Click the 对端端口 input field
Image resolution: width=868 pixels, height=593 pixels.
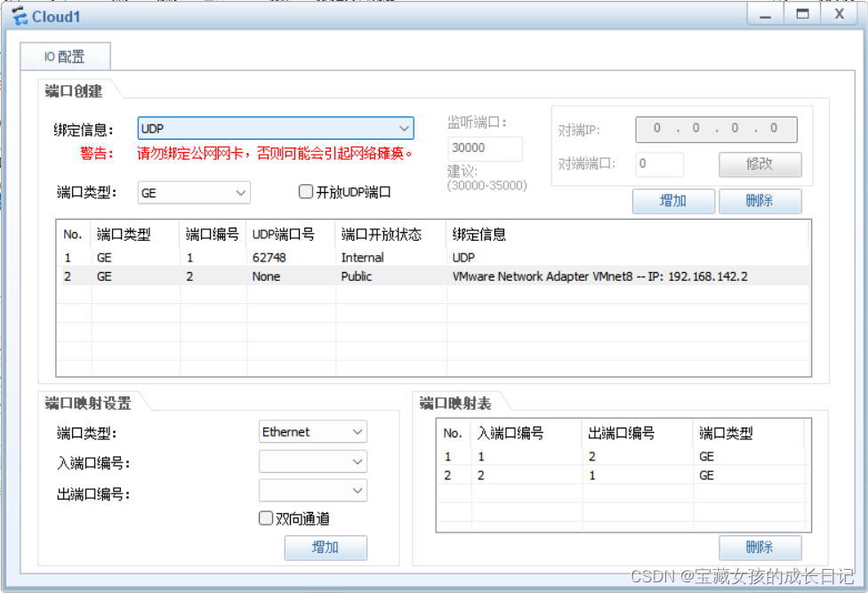coord(659,164)
